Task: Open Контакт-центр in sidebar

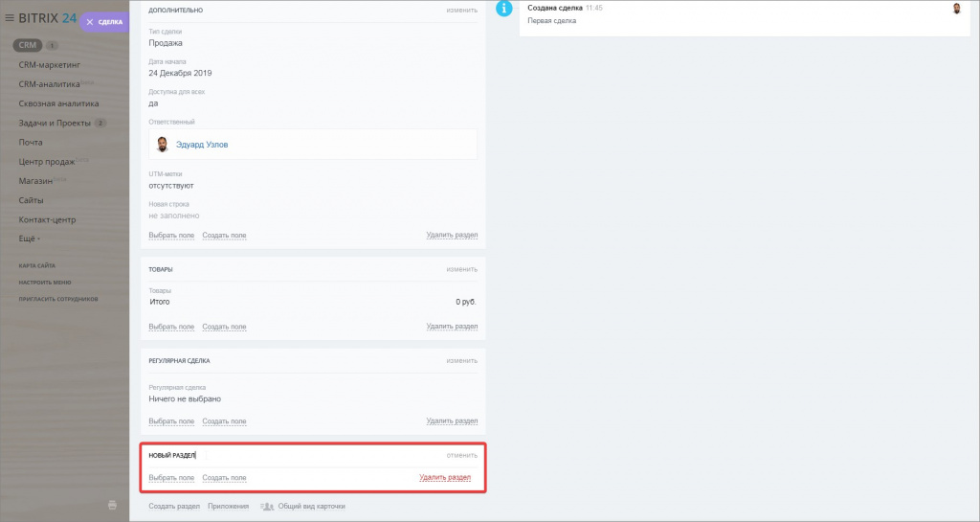Action: (47, 219)
